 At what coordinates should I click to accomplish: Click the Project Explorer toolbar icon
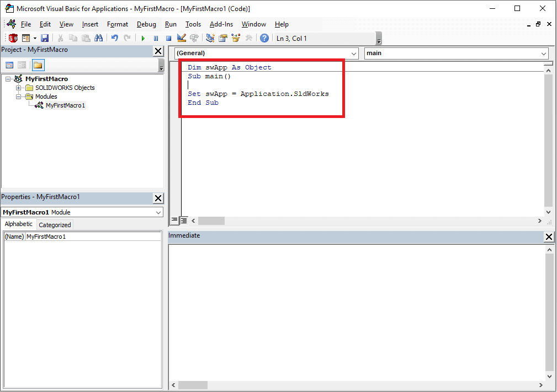pos(210,38)
